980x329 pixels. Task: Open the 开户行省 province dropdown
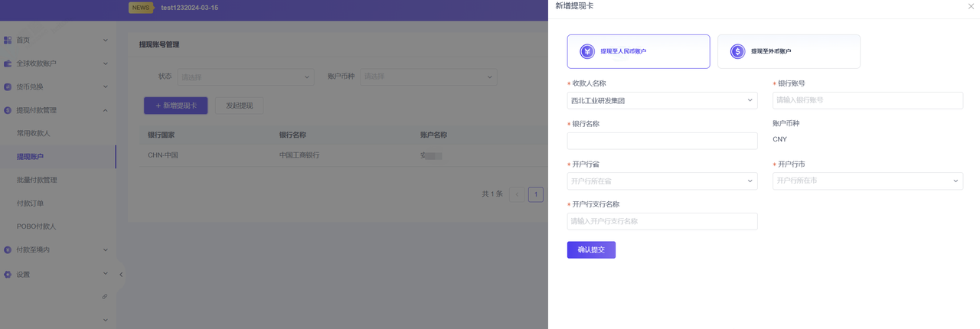pyautogui.click(x=662, y=181)
